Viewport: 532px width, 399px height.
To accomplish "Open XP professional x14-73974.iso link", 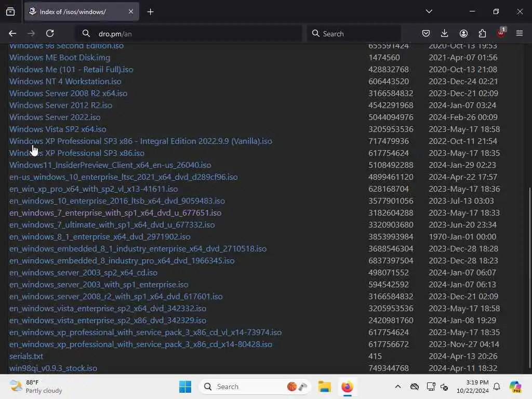I will point(145,332).
